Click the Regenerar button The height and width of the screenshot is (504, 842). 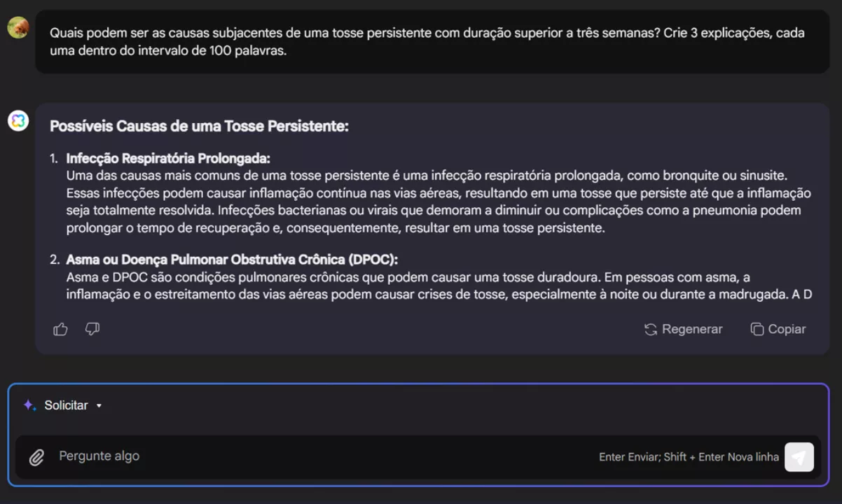683,329
